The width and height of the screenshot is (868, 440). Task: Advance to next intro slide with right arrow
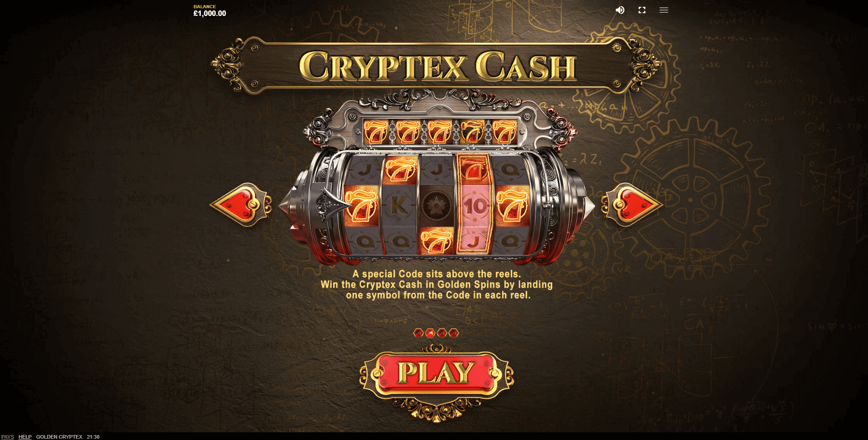click(632, 205)
